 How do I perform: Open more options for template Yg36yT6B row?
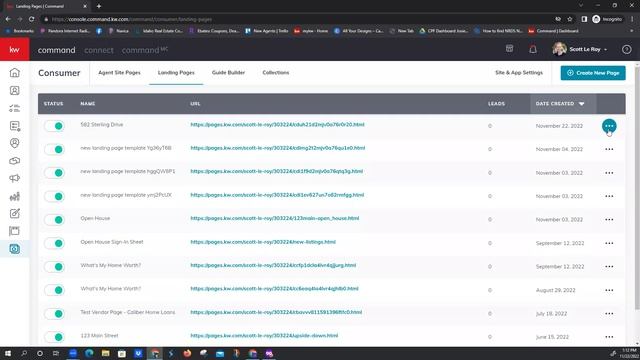(609, 149)
